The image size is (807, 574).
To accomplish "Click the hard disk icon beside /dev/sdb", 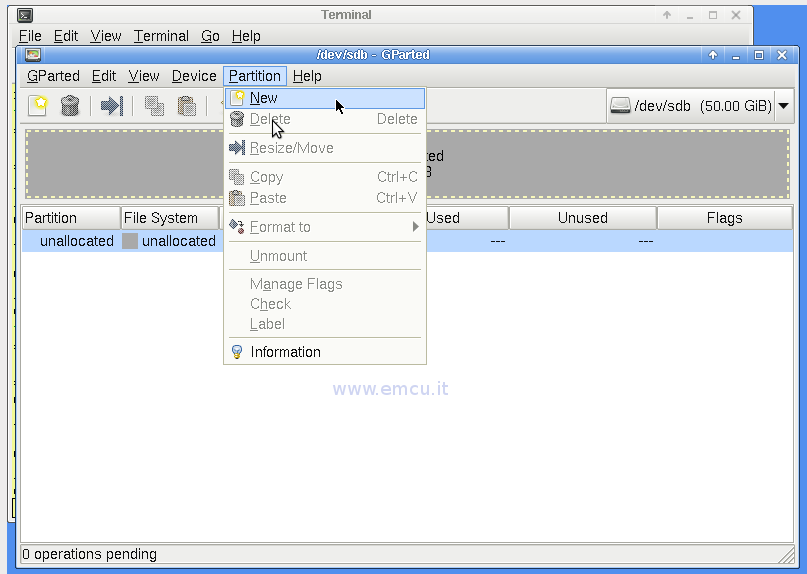I will click(620, 106).
